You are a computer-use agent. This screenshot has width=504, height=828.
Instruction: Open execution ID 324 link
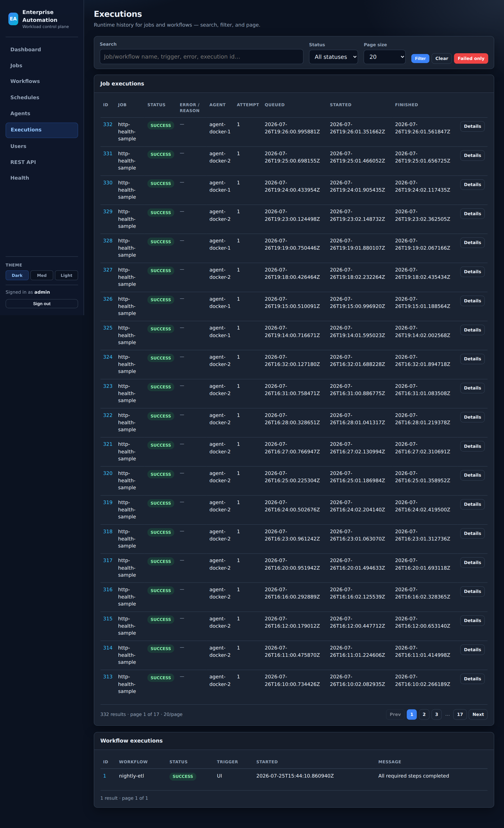click(x=108, y=357)
